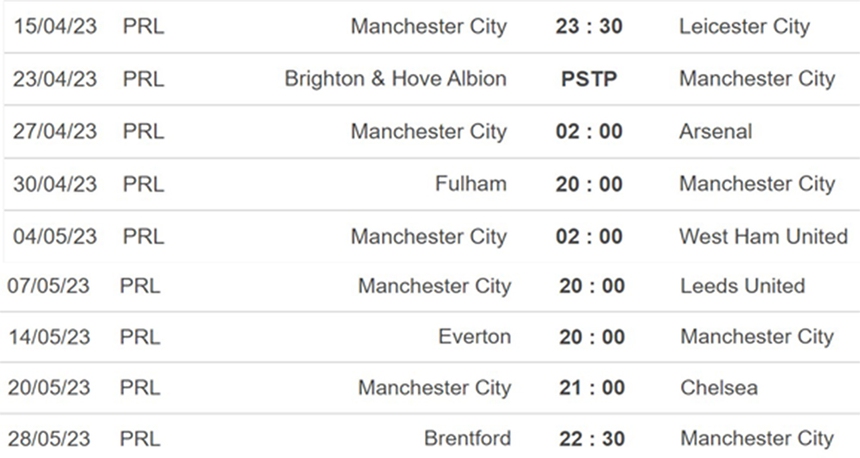Click PRL label on the 07/05/23 row
The width and height of the screenshot is (860, 458).
pyautogui.click(x=139, y=286)
